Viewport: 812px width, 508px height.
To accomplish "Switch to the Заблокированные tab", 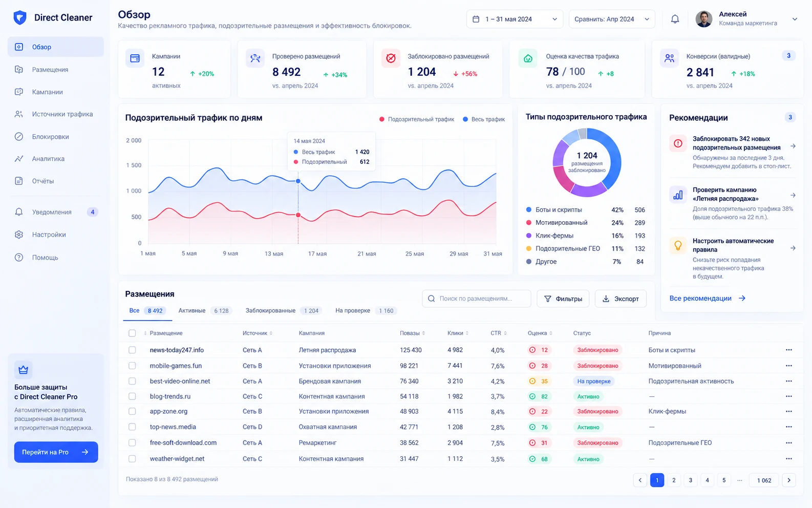I will tap(283, 311).
